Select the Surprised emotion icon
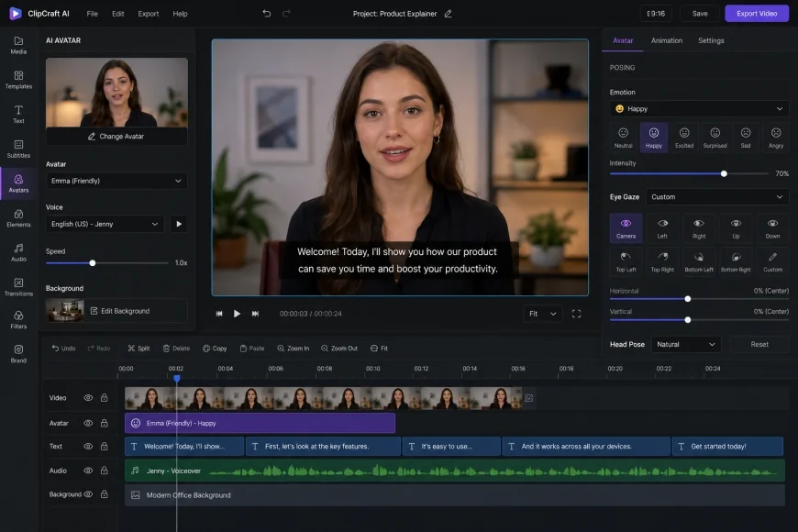The image size is (798, 532). click(x=715, y=138)
